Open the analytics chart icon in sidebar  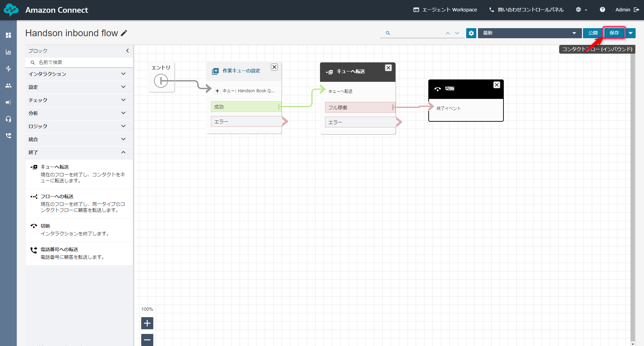click(8, 52)
